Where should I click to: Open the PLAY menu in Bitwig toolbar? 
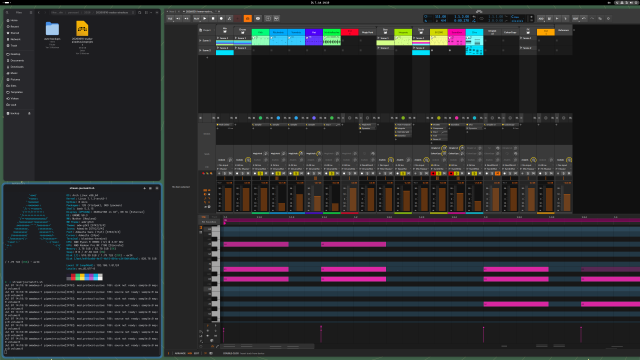coord(197,18)
